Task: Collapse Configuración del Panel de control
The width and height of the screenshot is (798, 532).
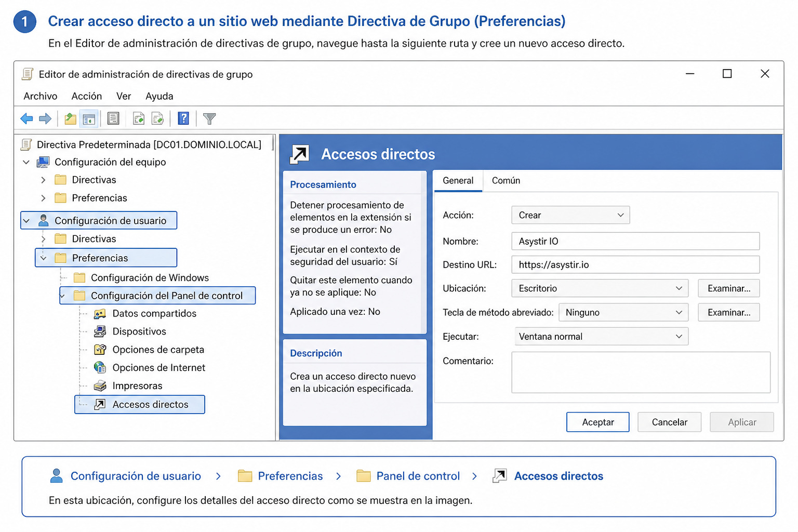Action: pyautogui.click(x=62, y=296)
